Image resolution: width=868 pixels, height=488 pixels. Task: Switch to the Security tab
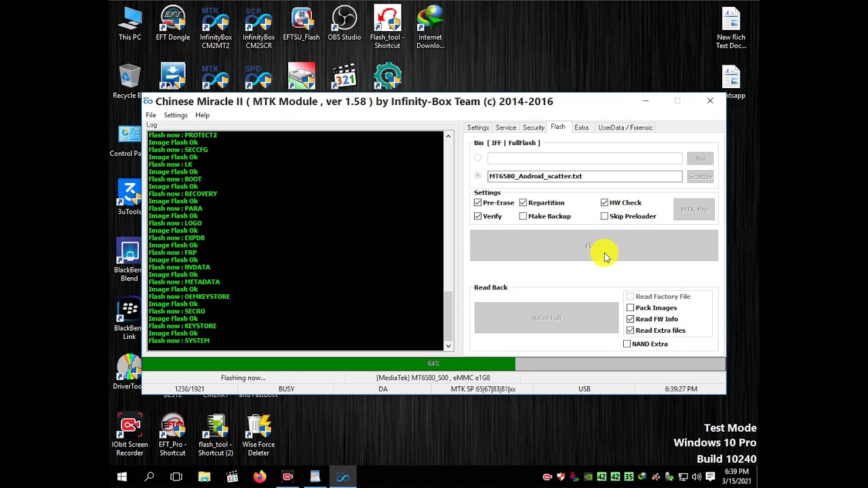[534, 127]
